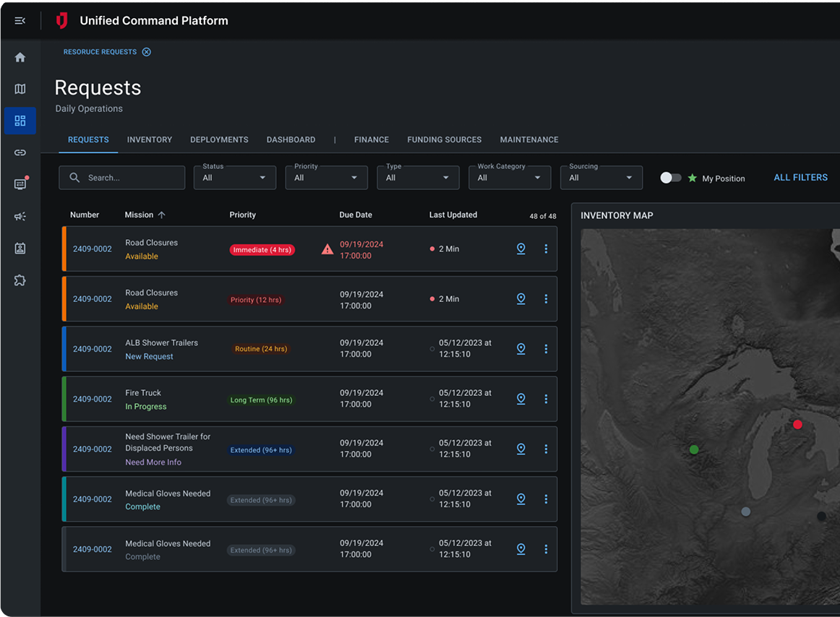Click the puzzle piece extensions icon
The height and width of the screenshot is (617, 840).
[x=20, y=280]
